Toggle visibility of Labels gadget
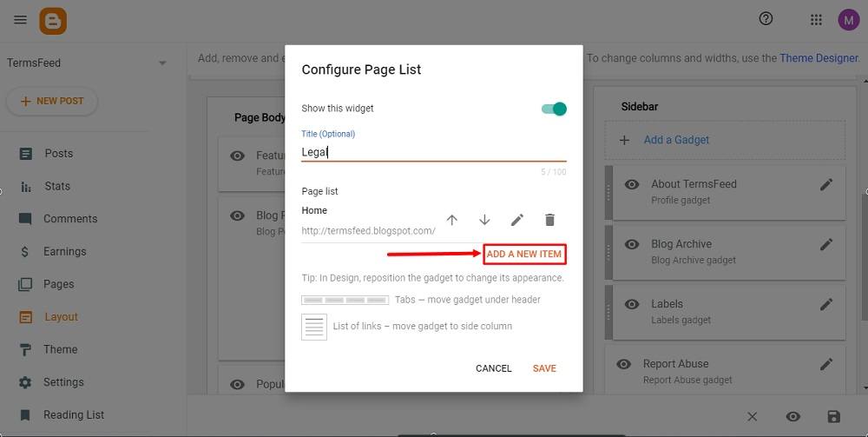868x437 pixels. 632,304
